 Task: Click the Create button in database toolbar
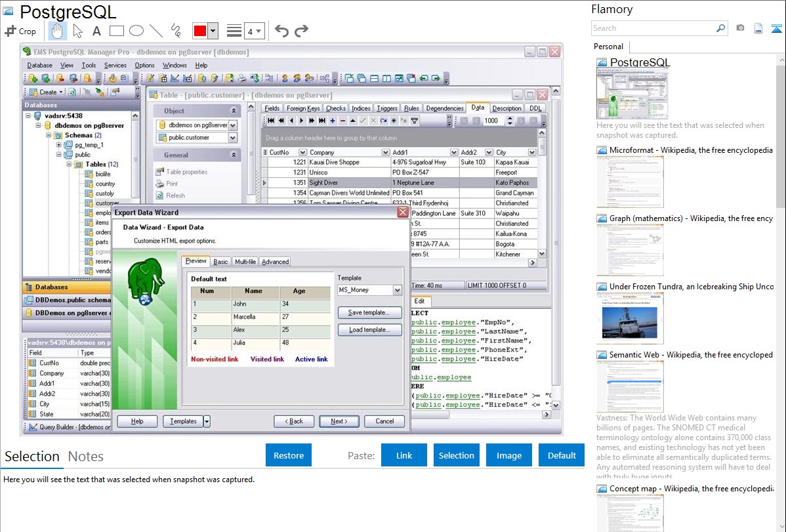click(46, 92)
